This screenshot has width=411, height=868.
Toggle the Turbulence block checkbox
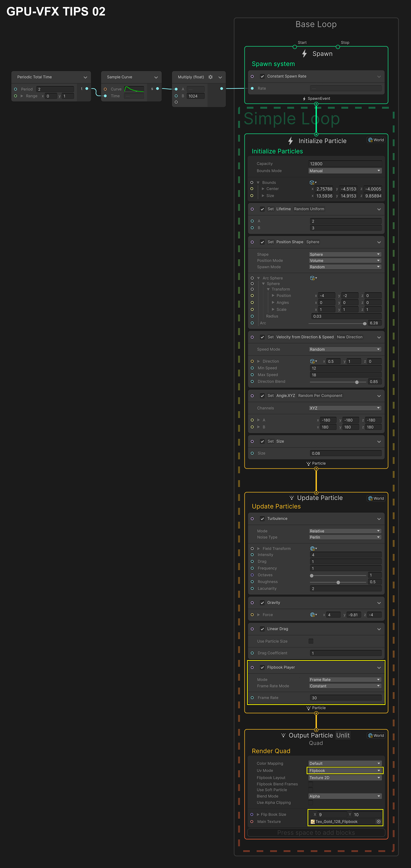pyautogui.click(x=262, y=519)
